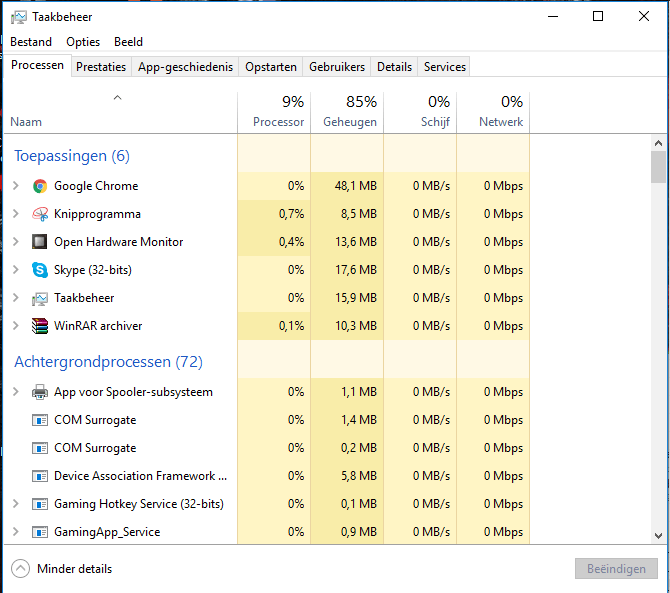This screenshot has width=670, height=593.
Task: Click the Spooler-subsysteem printer icon
Action: point(40,392)
